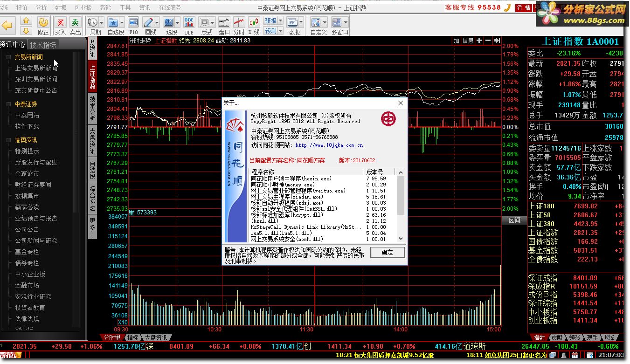Switch to the 贡献 bottom-right tab

[556, 337]
